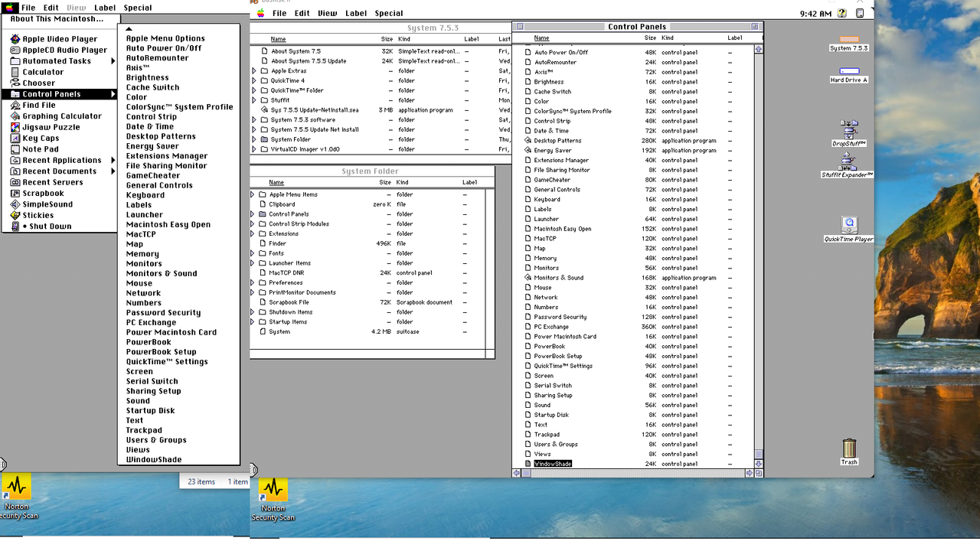Select the Finder file icon in System Folder
Viewport: 980px width, 551px height.
tap(263, 243)
